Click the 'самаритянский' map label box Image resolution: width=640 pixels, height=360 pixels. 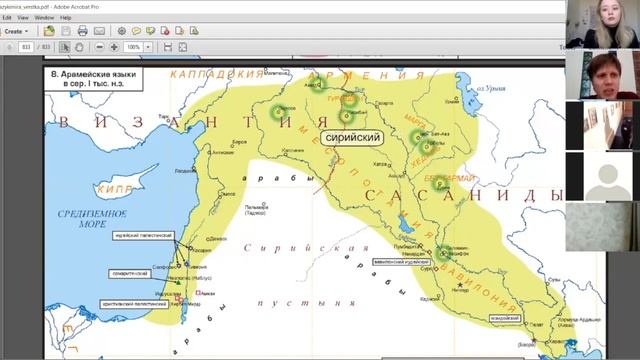point(130,274)
